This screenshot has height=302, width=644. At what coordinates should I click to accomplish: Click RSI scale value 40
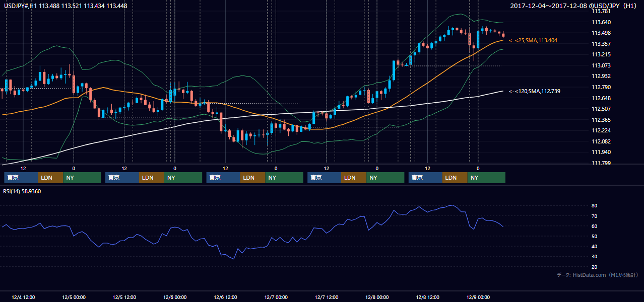[x=594, y=246]
